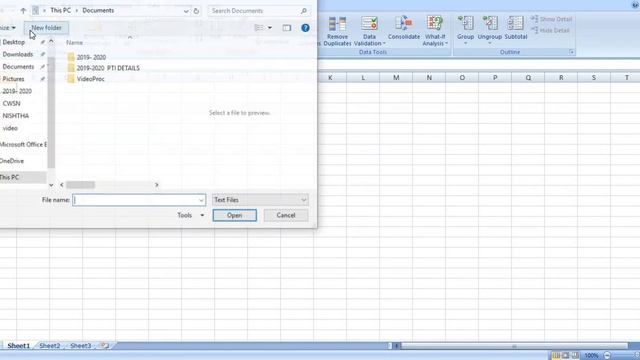Viewport: 640px width, 360px height.
Task: Select column M header
Action: point(396,78)
